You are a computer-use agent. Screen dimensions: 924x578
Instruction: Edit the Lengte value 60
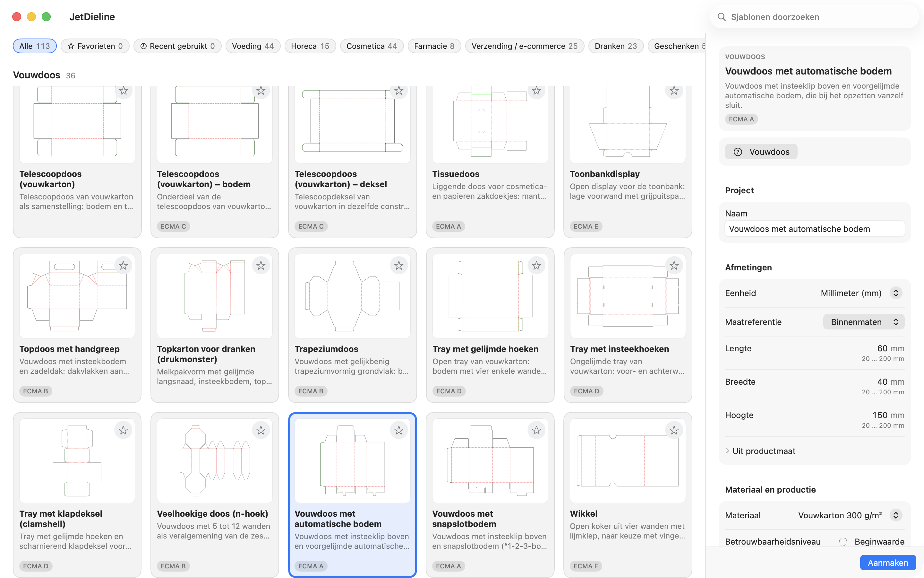[x=882, y=348]
